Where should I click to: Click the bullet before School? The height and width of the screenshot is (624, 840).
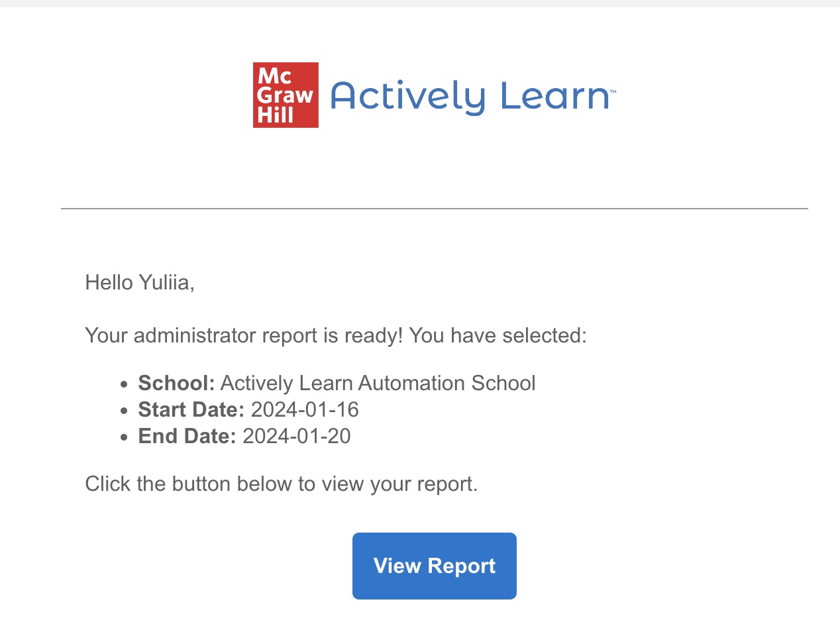tap(124, 385)
